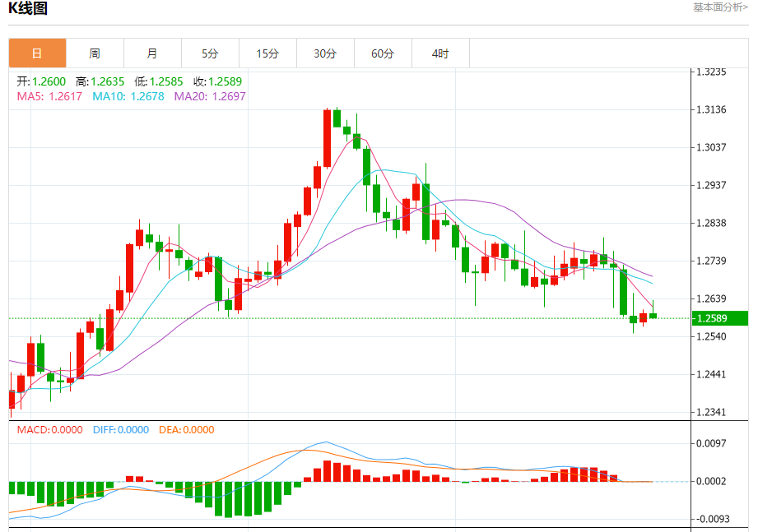Click the 1.2937 price axis label
This screenshot has width=758, height=532.
click(x=711, y=185)
